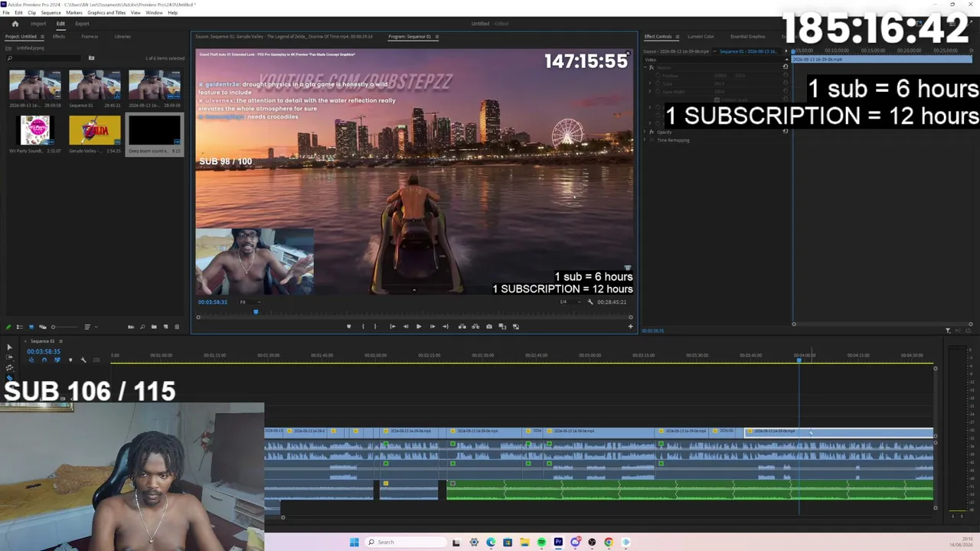Image resolution: width=980 pixels, height=551 pixels.
Task: Click Automate to Sequence icon
Action: 131,327
